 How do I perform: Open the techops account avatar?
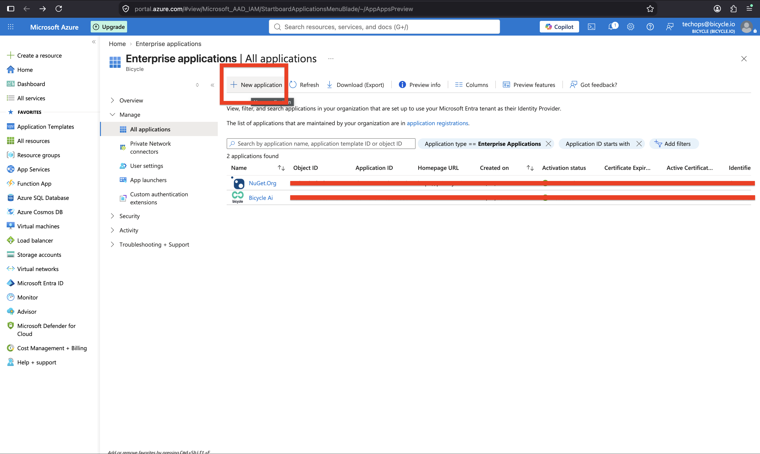pos(747,27)
